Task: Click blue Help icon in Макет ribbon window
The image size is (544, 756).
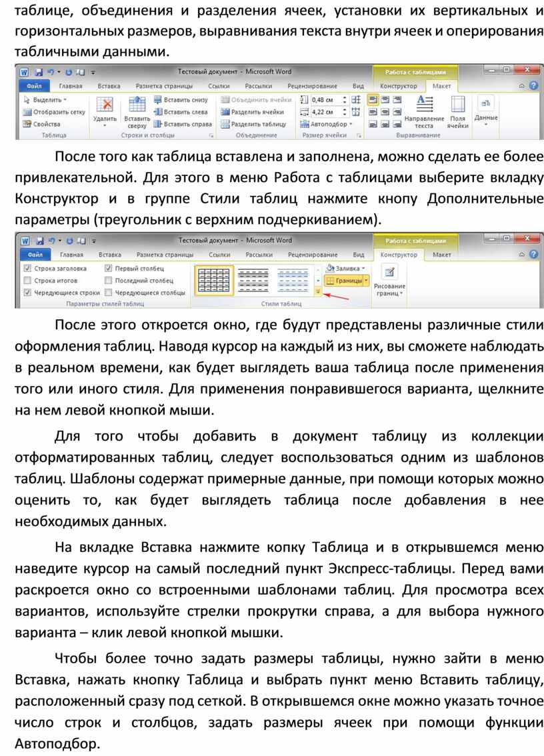Action: click(533, 86)
